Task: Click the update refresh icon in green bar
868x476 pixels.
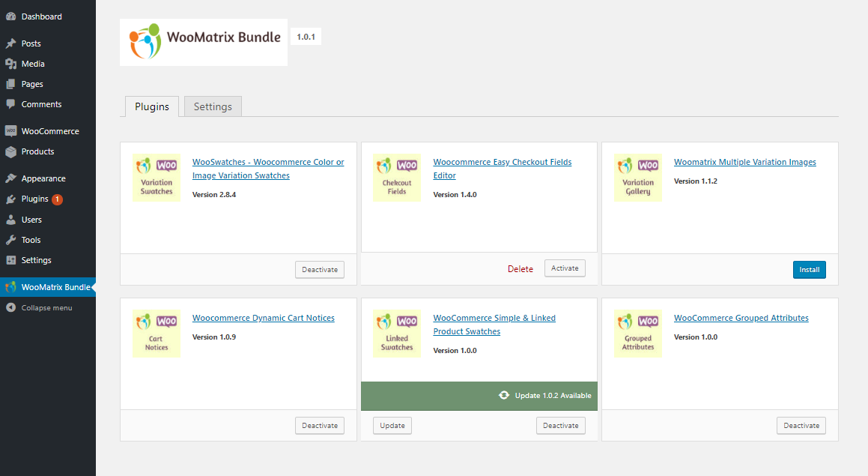Action: [x=504, y=395]
